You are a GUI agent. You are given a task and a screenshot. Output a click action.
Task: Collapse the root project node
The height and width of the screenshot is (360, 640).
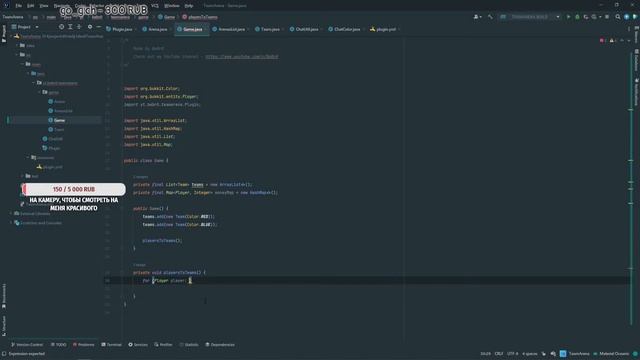(11, 36)
